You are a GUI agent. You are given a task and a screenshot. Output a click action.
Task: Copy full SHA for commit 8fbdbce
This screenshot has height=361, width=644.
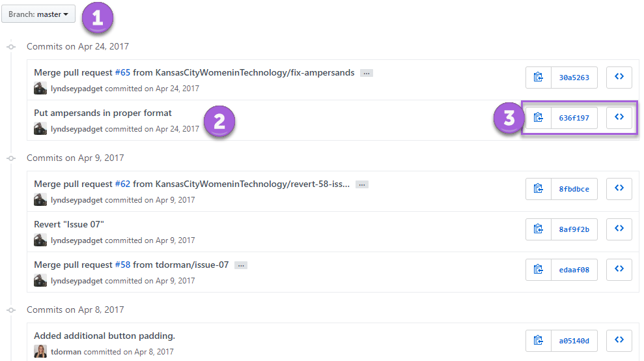click(538, 189)
